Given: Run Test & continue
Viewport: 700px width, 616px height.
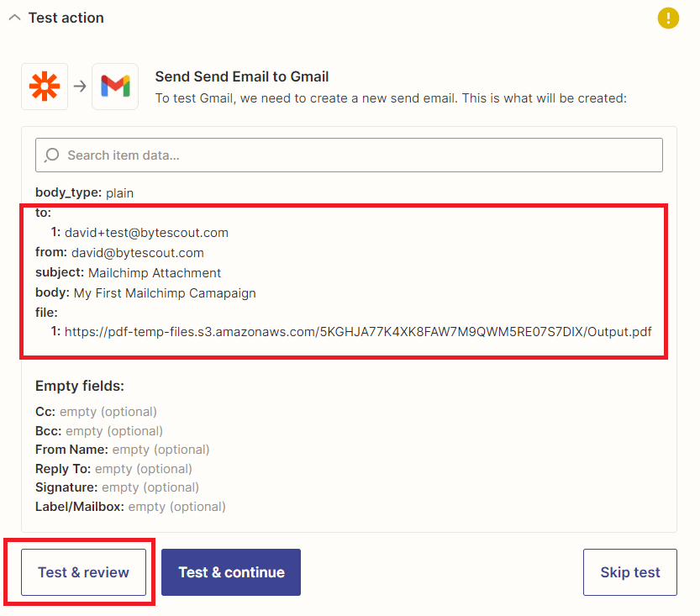Looking at the screenshot, I should click(231, 572).
